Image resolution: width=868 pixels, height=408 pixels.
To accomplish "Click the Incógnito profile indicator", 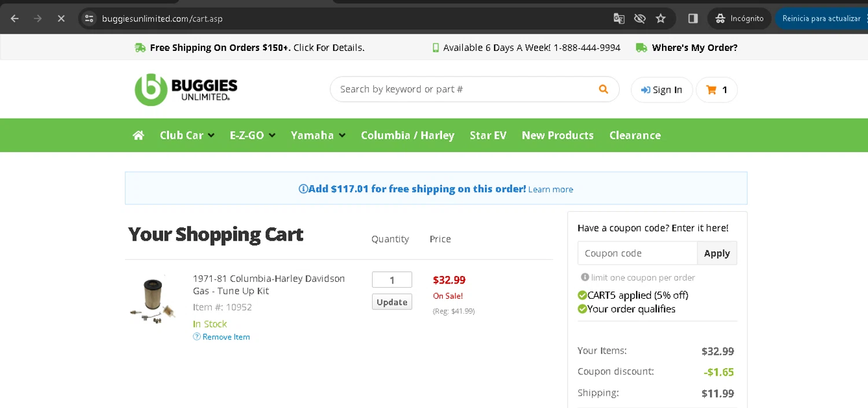I will tap(739, 19).
